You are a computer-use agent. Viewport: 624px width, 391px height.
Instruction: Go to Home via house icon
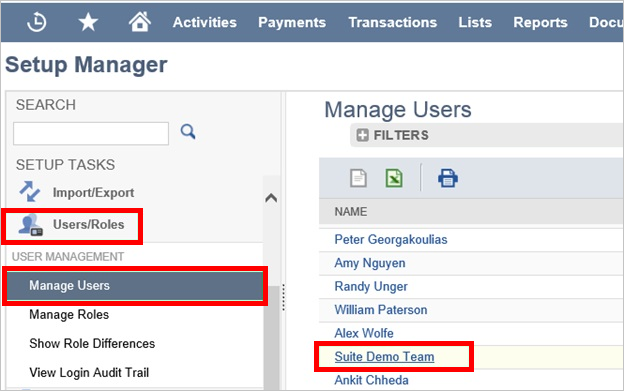pyautogui.click(x=140, y=21)
